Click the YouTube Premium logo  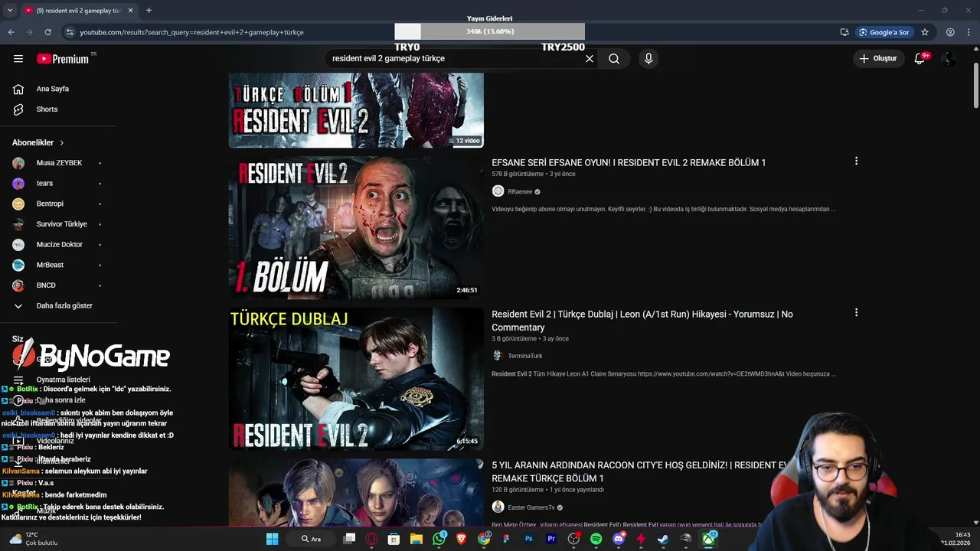tap(63, 59)
